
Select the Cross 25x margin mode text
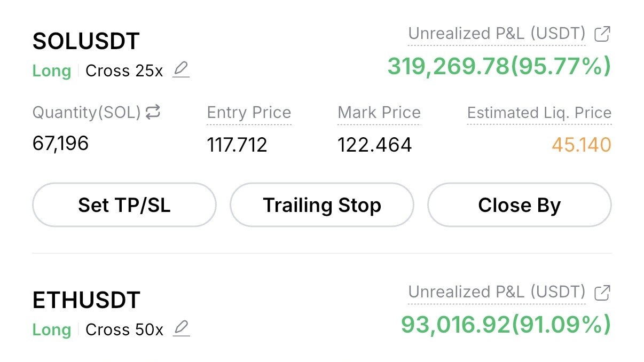(124, 71)
